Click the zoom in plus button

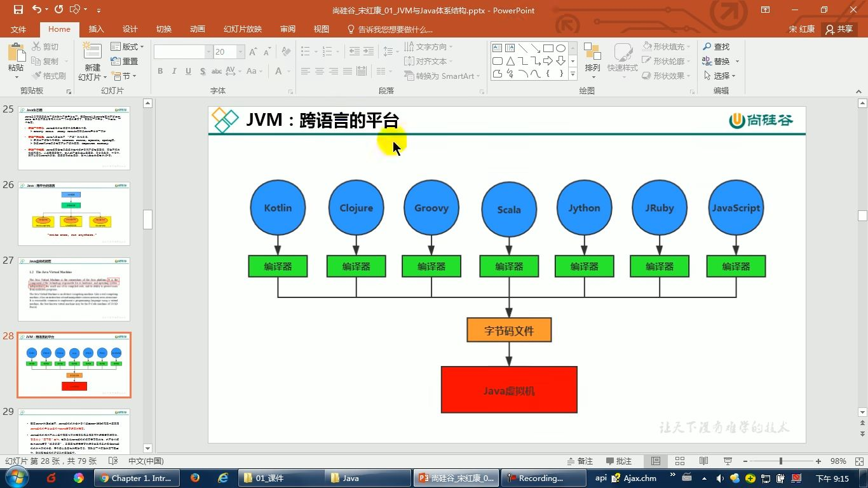pyautogui.click(x=818, y=461)
